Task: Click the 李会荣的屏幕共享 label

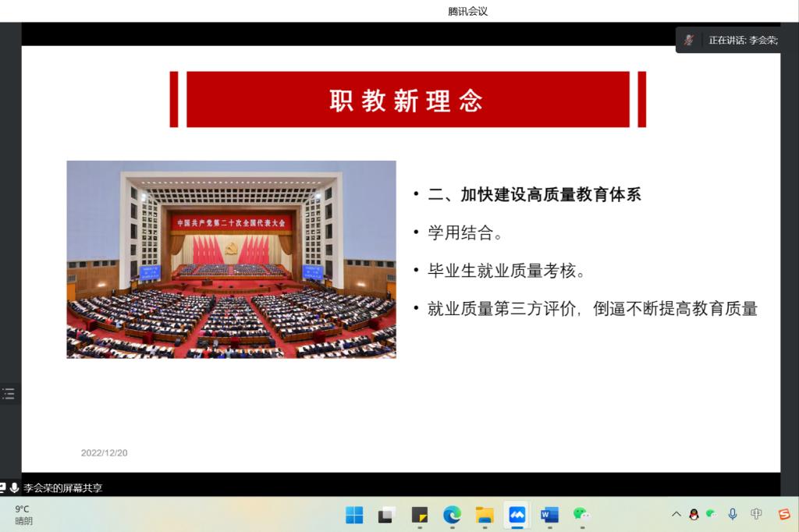Action: 62,488
